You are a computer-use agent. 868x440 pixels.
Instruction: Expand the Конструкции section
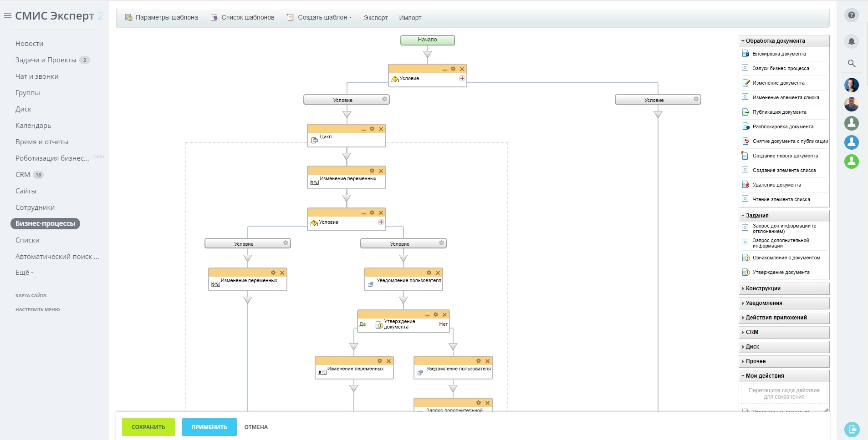(x=763, y=288)
